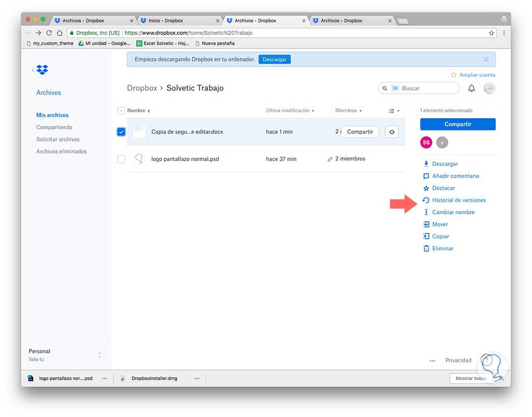Click the footer three-dot more options
This screenshot has height=417, width=532.
click(432, 361)
